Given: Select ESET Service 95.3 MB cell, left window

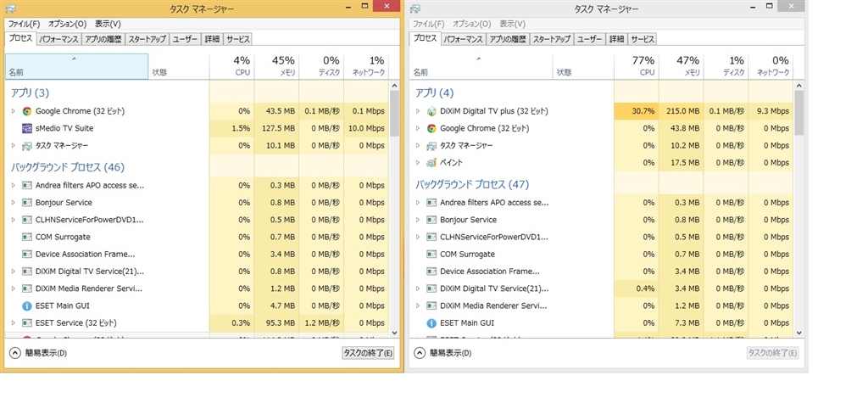Looking at the screenshot, I should (x=277, y=322).
